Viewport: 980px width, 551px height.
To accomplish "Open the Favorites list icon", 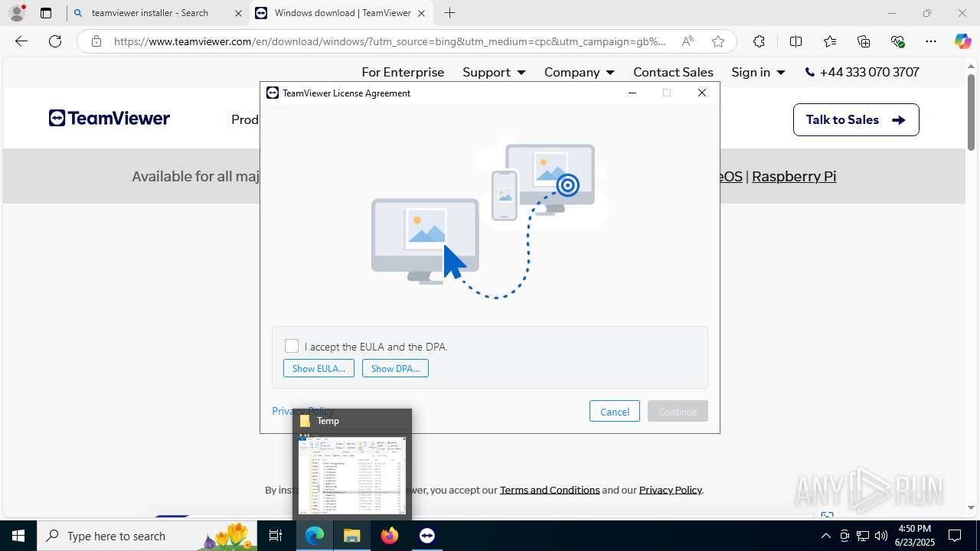I will click(830, 41).
